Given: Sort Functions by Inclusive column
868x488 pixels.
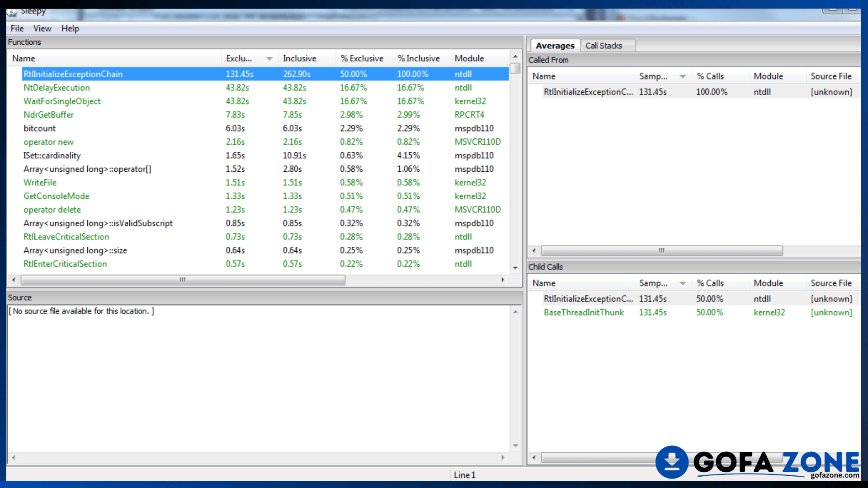Looking at the screenshot, I should [x=307, y=58].
